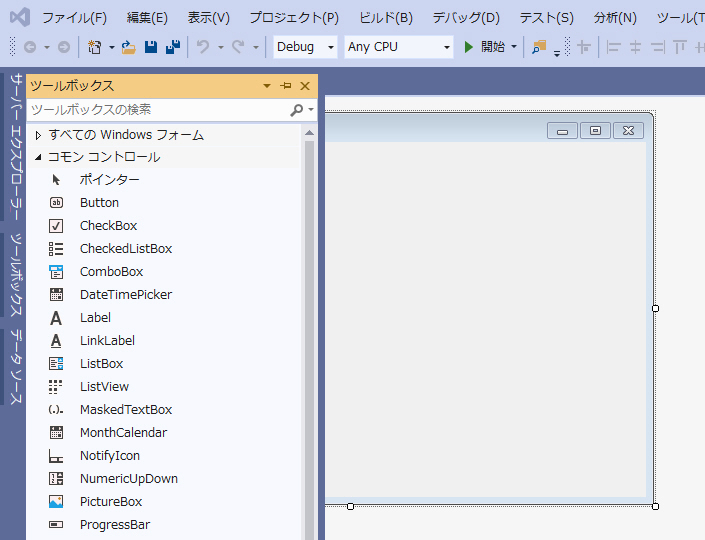Open the Any CPU platform dropdown
The height and width of the screenshot is (540, 705).
coord(399,47)
